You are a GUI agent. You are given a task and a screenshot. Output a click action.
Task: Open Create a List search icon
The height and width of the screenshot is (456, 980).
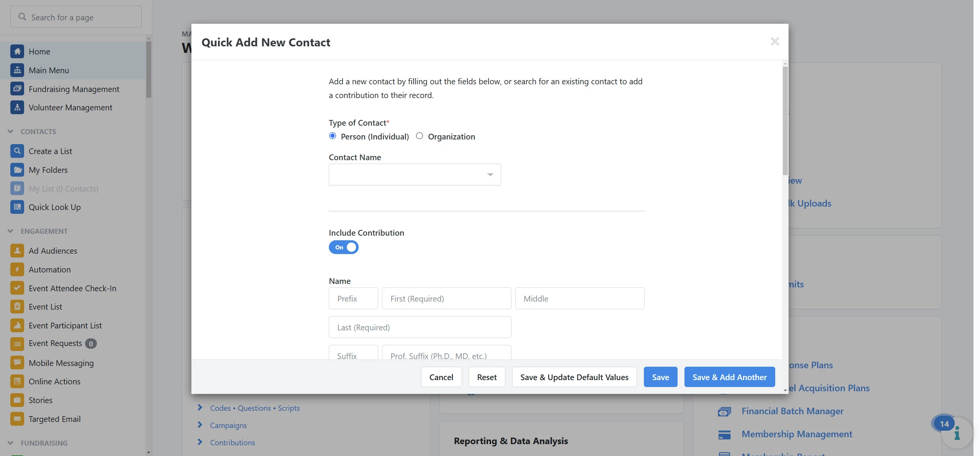tap(17, 151)
